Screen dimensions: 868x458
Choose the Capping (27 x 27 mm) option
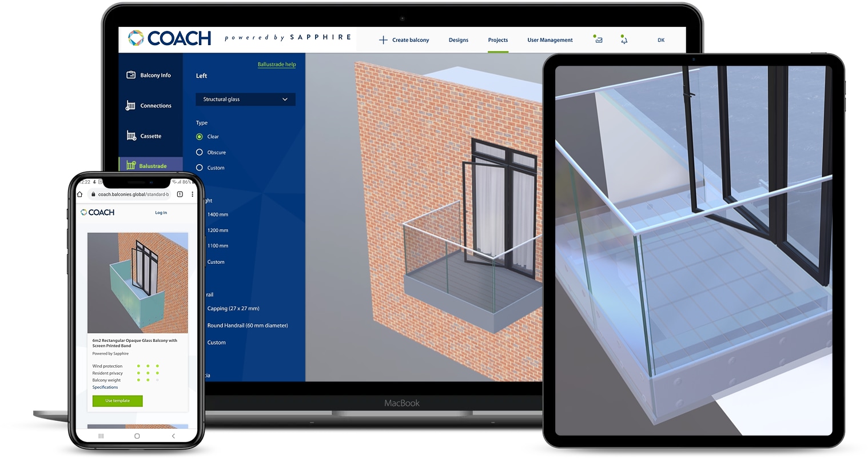coord(233,309)
